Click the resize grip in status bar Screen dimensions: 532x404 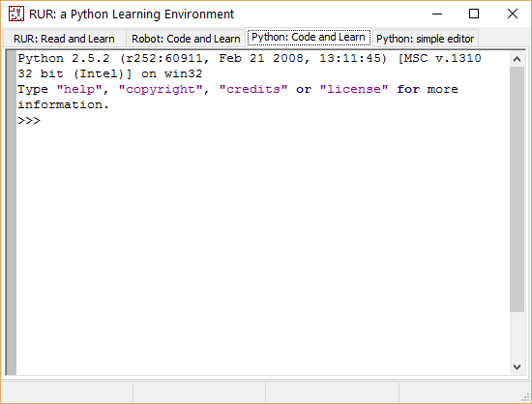click(x=526, y=398)
